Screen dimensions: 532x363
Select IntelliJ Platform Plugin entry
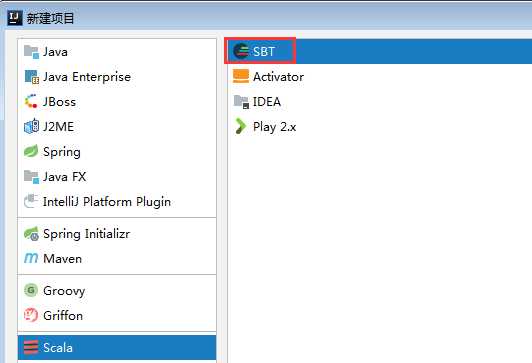tap(117, 202)
